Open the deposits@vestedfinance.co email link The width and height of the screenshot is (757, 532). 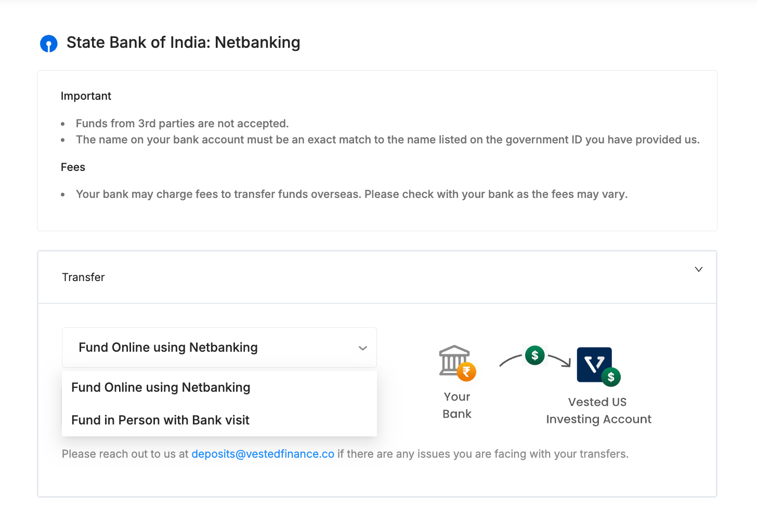coord(263,454)
